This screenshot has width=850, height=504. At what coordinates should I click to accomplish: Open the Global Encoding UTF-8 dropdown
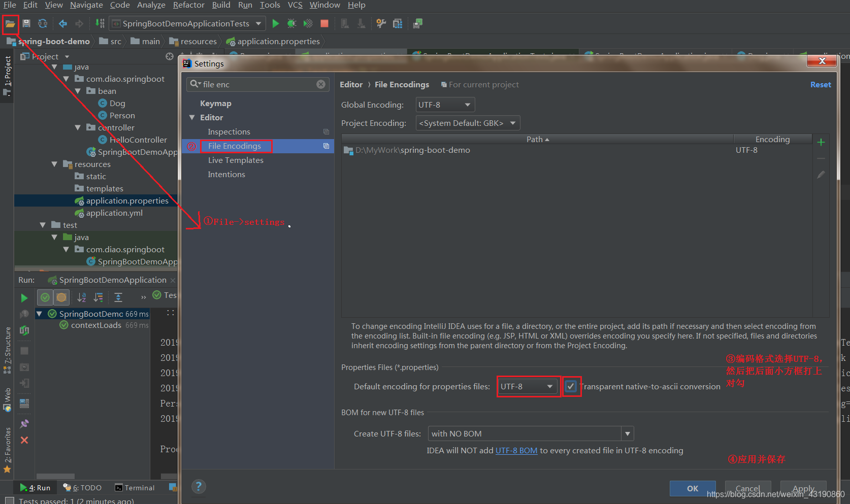point(445,105)
